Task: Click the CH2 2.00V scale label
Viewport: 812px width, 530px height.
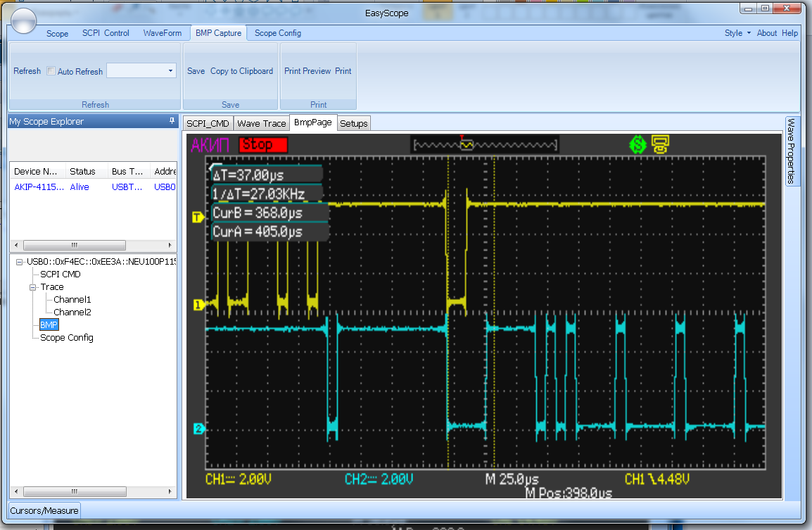Action: pyautogui.click(x=379, y=479)
